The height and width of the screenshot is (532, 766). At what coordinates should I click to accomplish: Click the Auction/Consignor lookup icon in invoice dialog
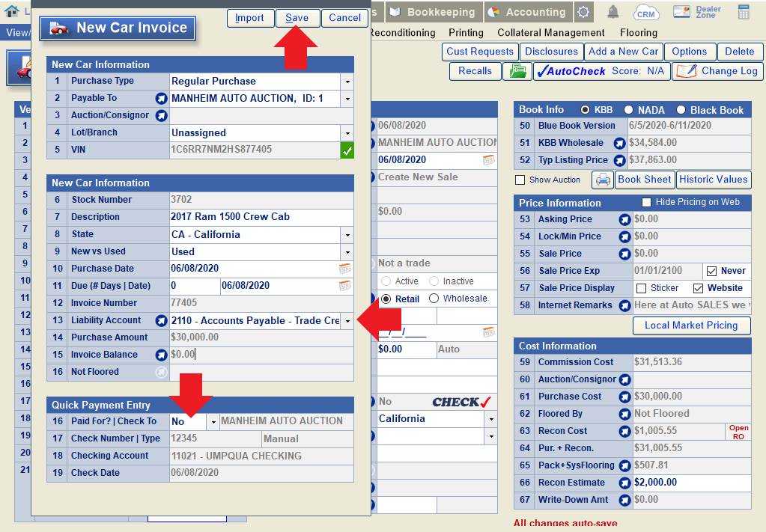pyautogui.click(x=161, y=116)
